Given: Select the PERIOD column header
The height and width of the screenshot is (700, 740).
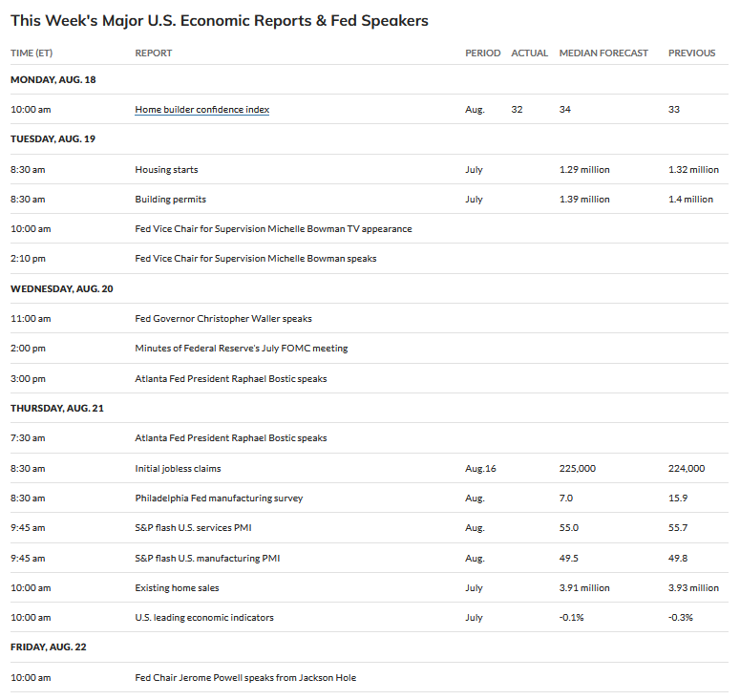Looking at the screenshot, I should tap(483, 53).
